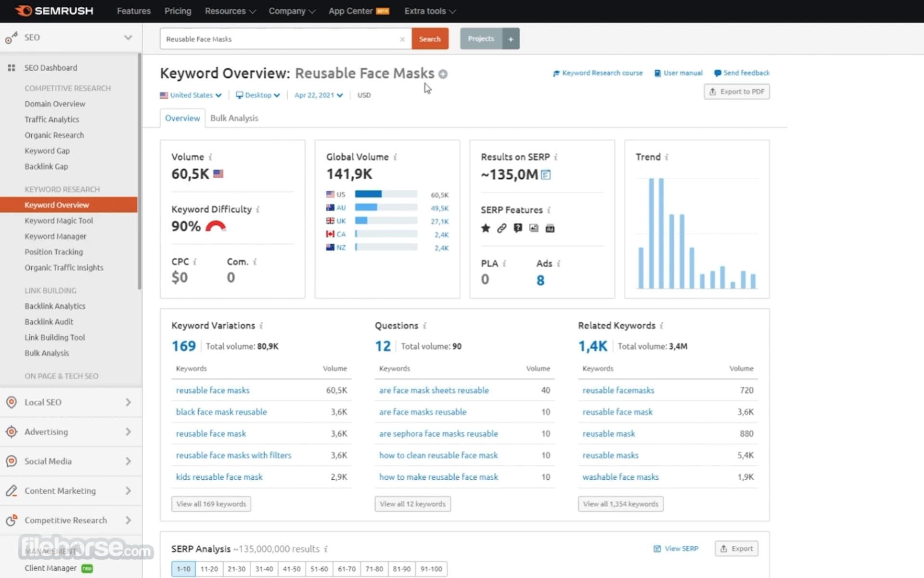Click the plus icon next to Projects
The image size is (924, 578).
point(511,39)
